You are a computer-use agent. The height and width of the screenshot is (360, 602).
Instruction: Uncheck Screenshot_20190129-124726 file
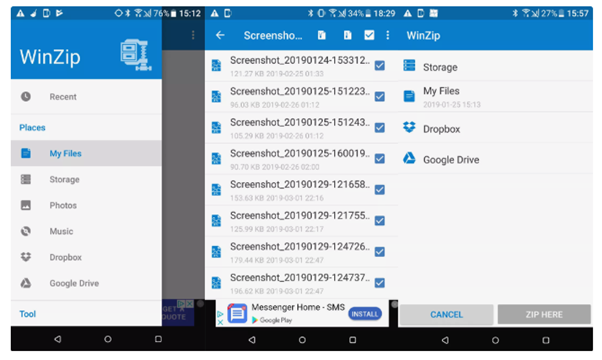tap(380, 252)
